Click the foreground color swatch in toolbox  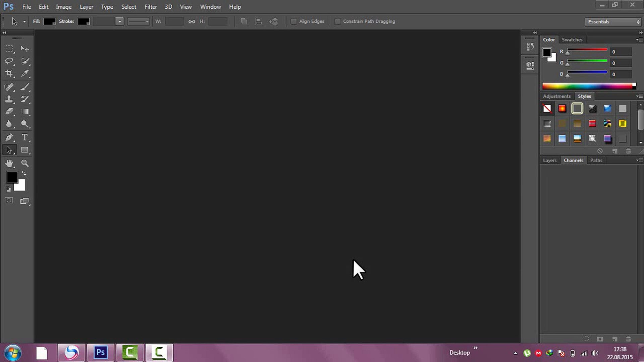click(x=12, y=177)
